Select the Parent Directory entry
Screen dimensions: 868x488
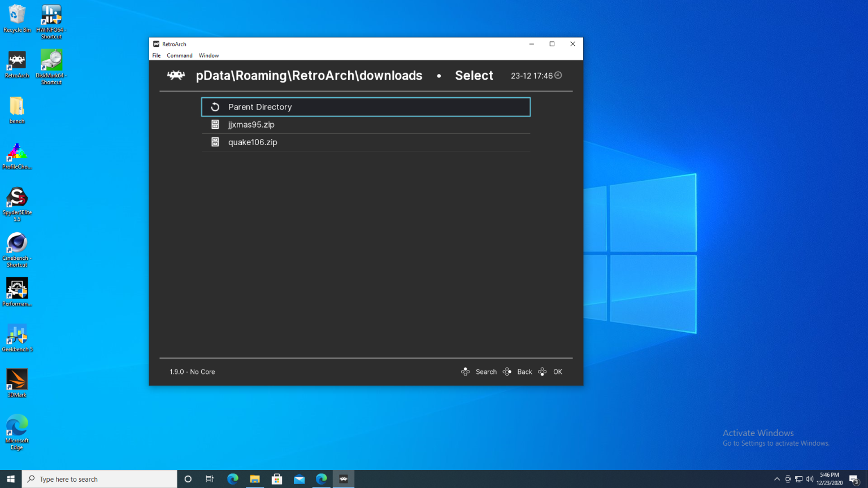pos(366,107)
